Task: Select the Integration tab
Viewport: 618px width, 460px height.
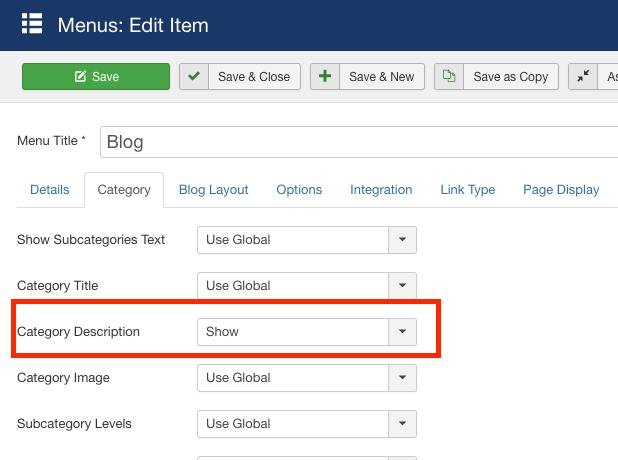Action: [x=381, y=190]
